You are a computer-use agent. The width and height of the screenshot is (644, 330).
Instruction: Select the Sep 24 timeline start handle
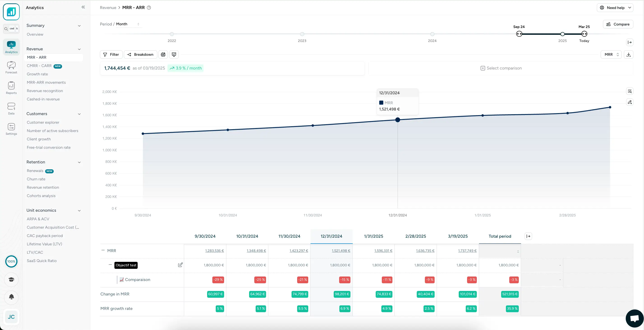click(519, 34)
